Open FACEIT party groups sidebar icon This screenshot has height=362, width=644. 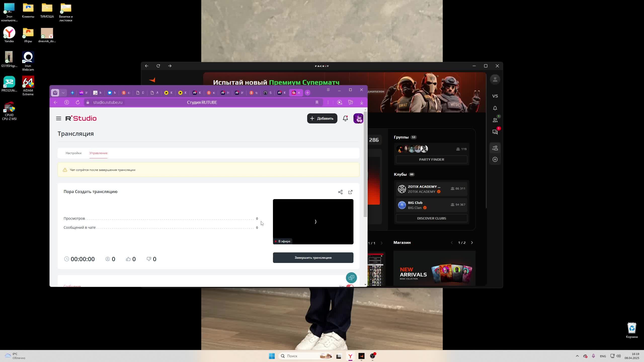pyautogui.click(x=495, y=148)
